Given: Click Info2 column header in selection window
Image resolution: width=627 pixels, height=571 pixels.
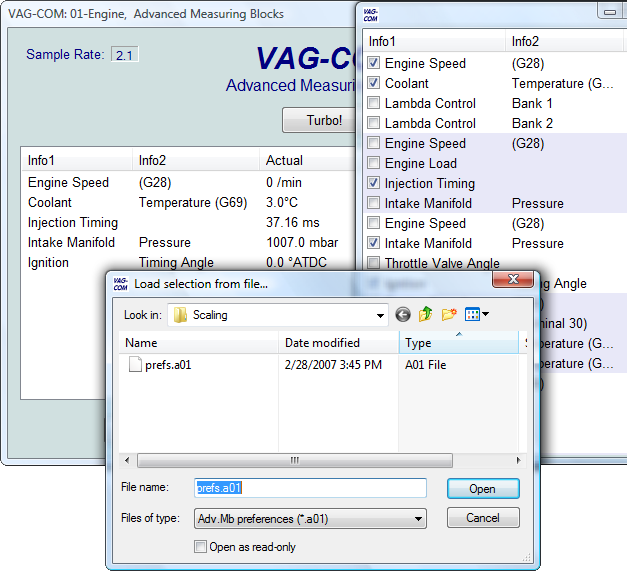Looking at the screenshot, I should point(565,41).
